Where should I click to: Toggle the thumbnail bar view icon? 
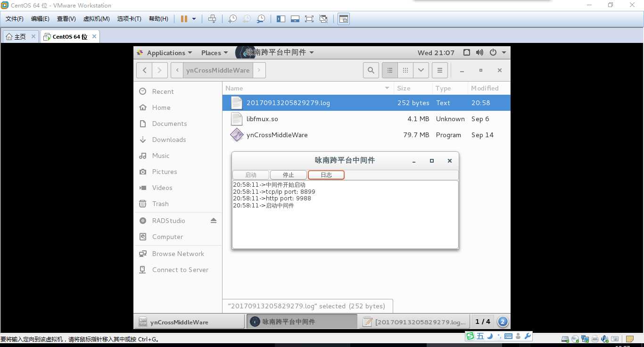(295, 19)
